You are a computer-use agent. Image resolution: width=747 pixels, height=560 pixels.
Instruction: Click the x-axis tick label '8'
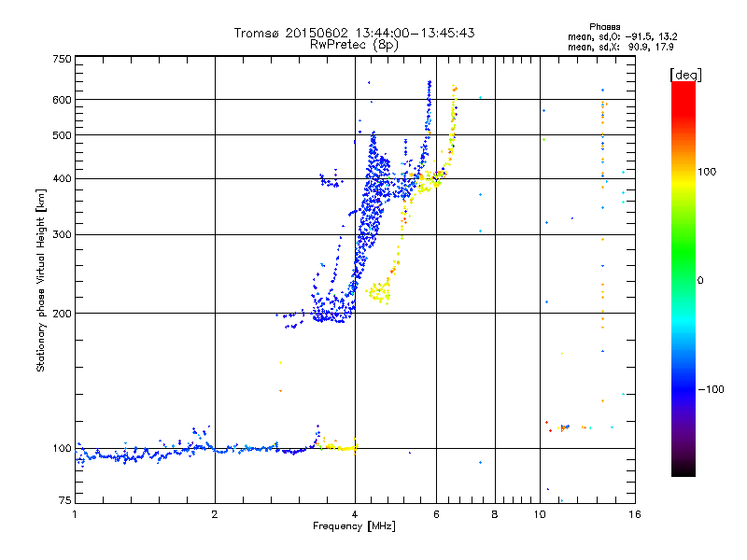click(495, 514)
